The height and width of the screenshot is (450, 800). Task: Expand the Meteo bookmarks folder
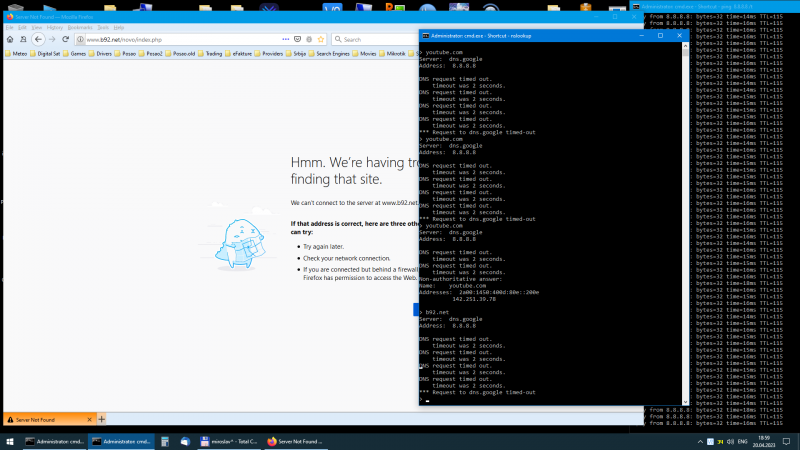click(x=16, y=54)
